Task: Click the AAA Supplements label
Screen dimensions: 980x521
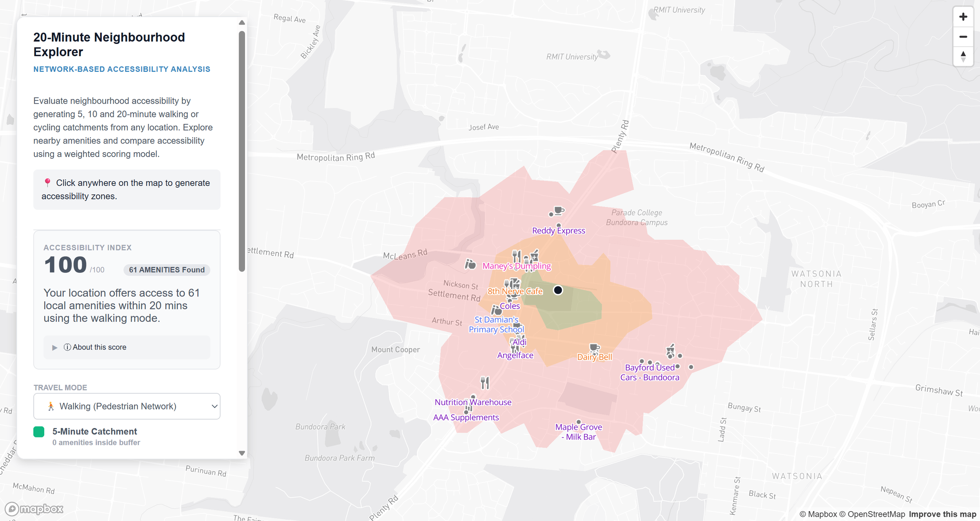Action: (466, 417)
